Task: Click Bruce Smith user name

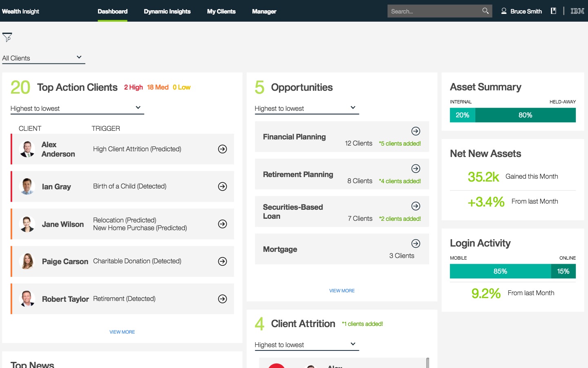Action: pyautogui.click(x=526, y=11)
